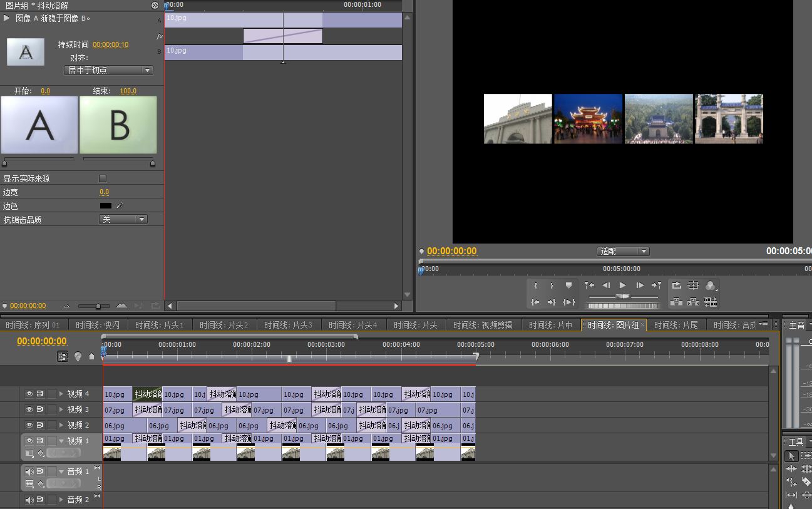Open the 适配 zoom level dropdown
Image resolution: width=812 pixels, height=509 pixels.
click(x=623, y=252)
